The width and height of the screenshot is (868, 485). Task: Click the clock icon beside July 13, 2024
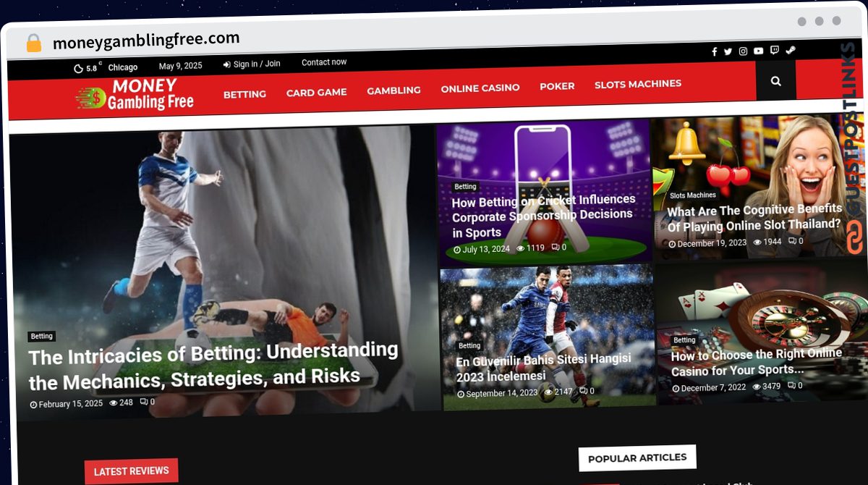pos(457,250)
